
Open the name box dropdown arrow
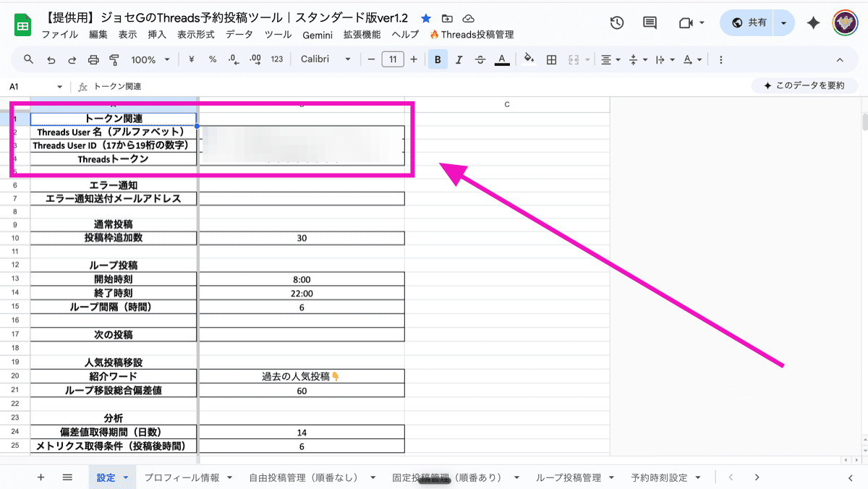pos(59,87)
